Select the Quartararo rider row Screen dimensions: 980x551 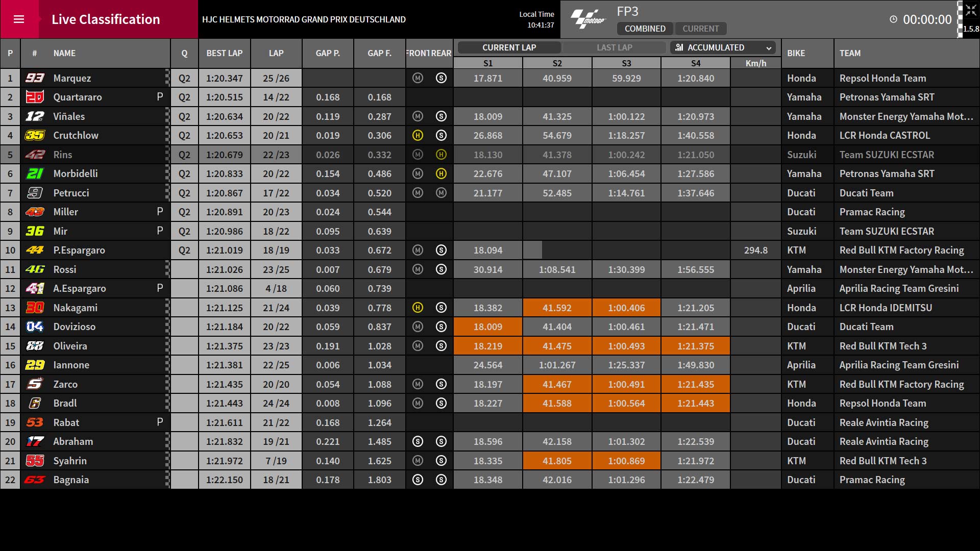pyautogui.click(x=490, y=97)
